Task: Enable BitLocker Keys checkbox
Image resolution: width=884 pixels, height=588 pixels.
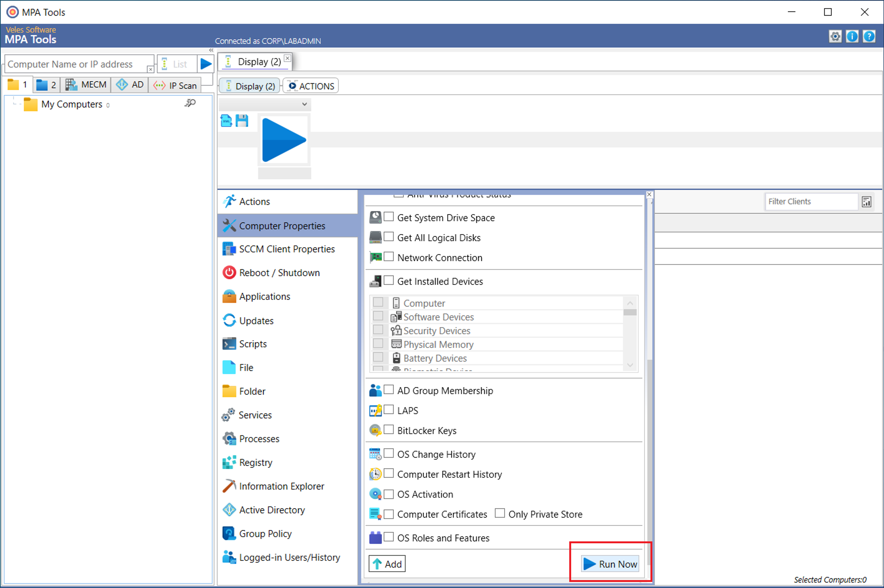Action: pyautogui.click(x=389, y=429)
